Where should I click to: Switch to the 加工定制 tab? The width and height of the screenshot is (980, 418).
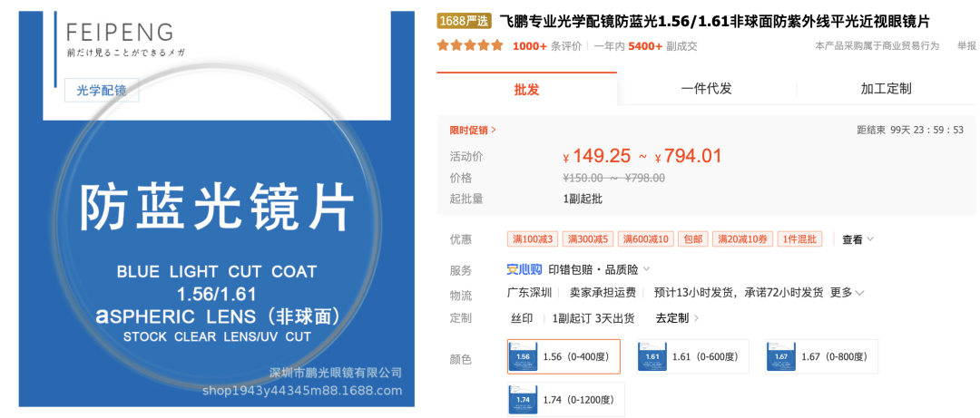coord(886,89)
